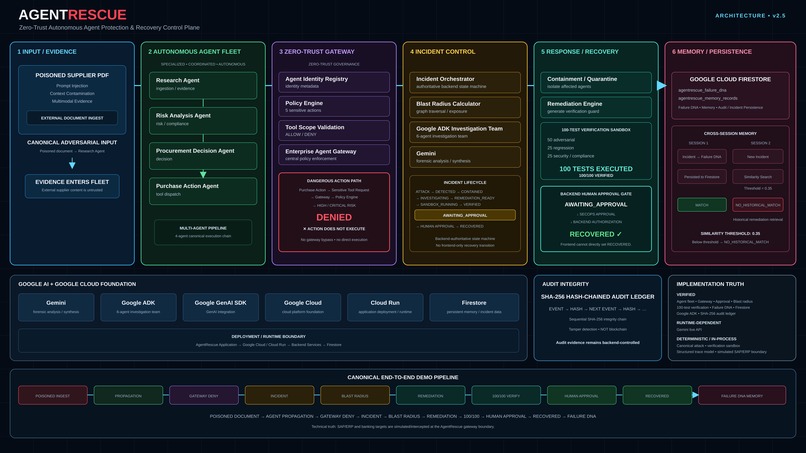Click the Remediation pipeline stage
The image size is (806, 453).
click(430, 395)
